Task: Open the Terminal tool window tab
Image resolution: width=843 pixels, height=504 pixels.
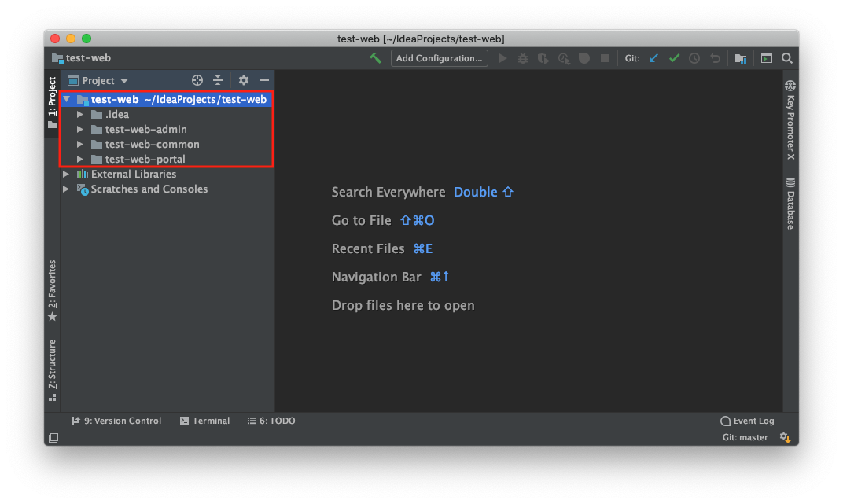Action: click(x=204, y=421)
